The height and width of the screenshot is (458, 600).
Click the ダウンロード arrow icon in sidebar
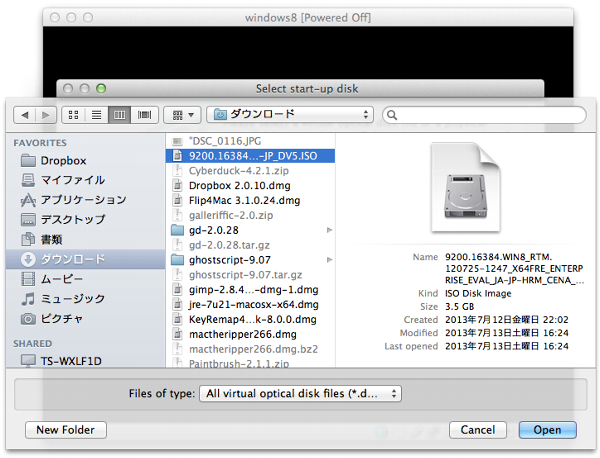point(28,259)
